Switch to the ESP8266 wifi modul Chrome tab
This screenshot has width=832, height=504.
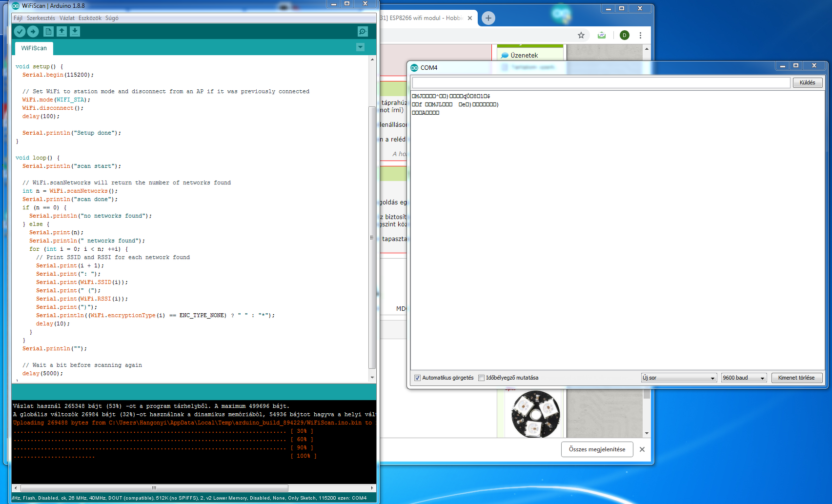point(422,18)
